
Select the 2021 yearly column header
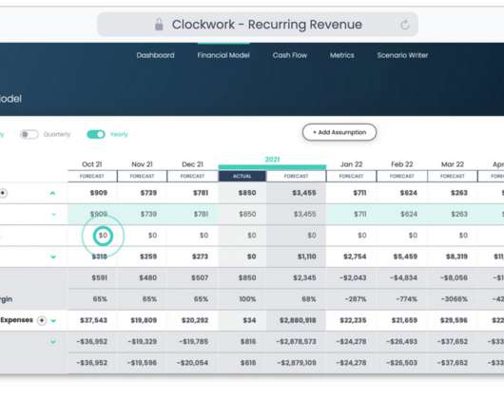(272, 160)
